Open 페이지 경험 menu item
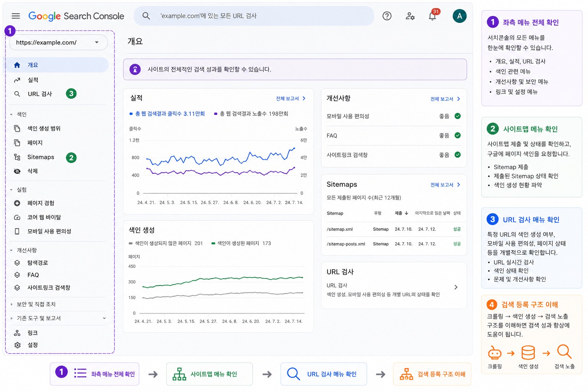 click(x=41, y=203)
